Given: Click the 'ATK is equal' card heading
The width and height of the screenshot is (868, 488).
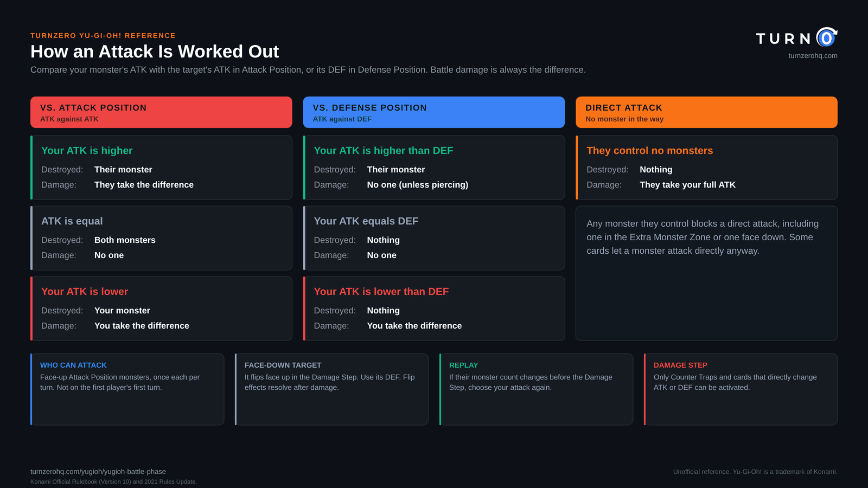Looking at the screenshot, I should 72,221.
